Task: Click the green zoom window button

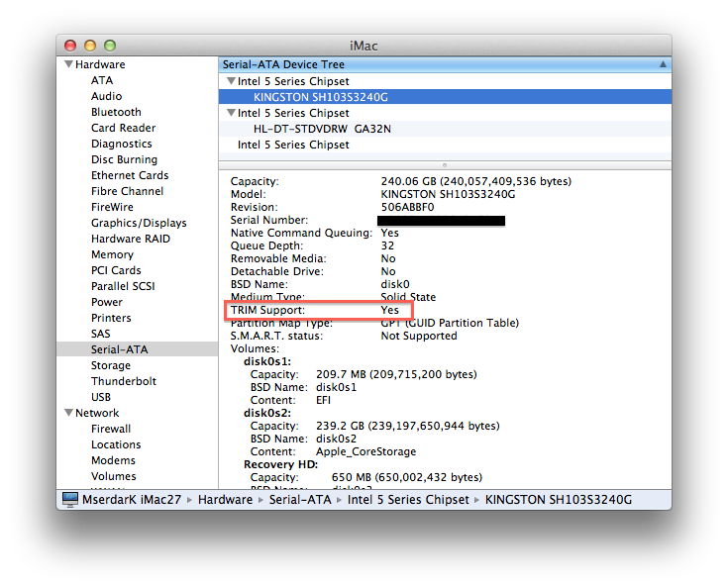Action: point(110,46)
